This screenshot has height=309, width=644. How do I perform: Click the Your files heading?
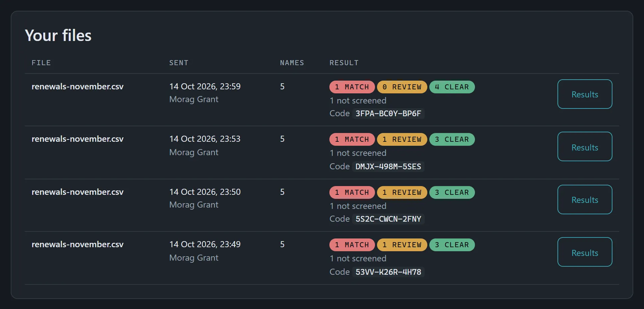58,35
